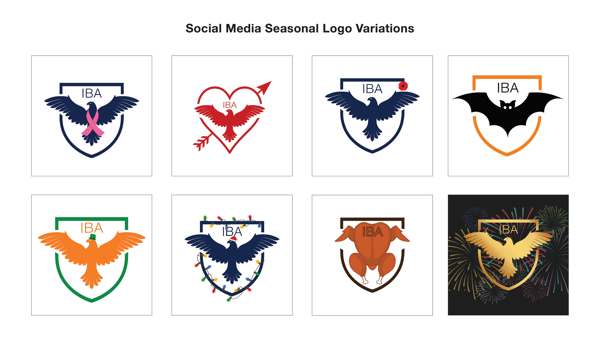Click the green leprechaun hat on eagle
Image resolution: width=600 pixels, height=364 pixels.
click(x=92, y=237)
